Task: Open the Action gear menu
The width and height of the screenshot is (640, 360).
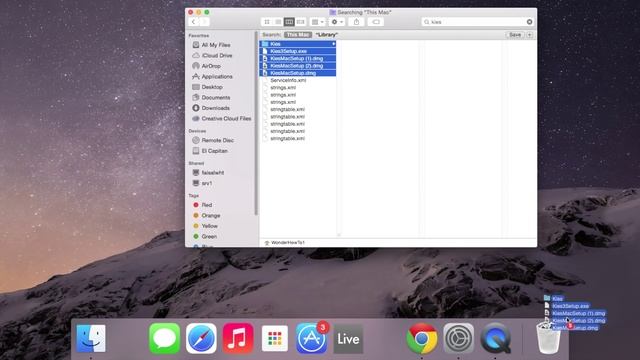Action: point(337,22)
